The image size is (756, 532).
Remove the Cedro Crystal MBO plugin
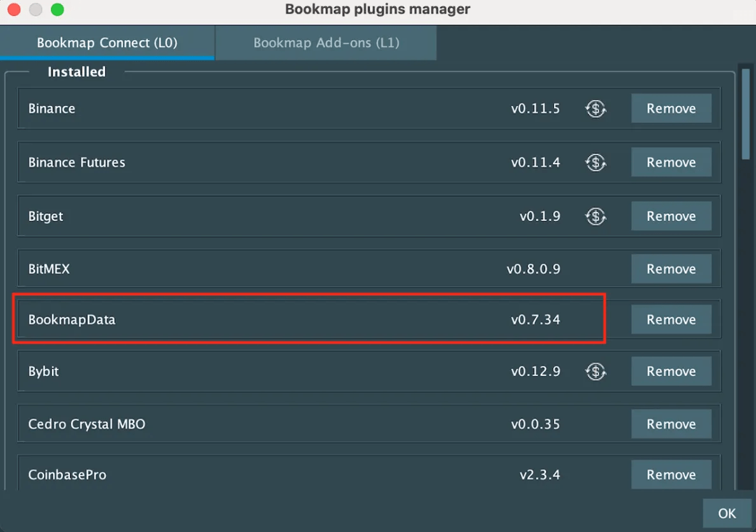click(671, 424)
